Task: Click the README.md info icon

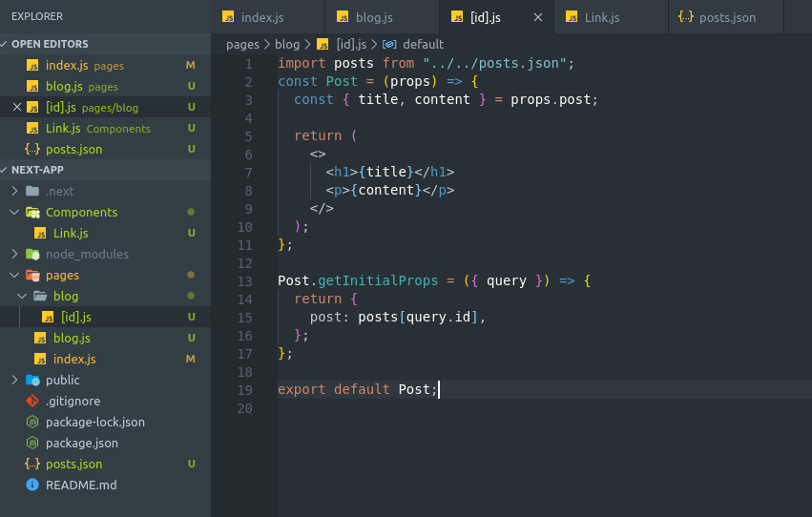Action: click(32, 485)
